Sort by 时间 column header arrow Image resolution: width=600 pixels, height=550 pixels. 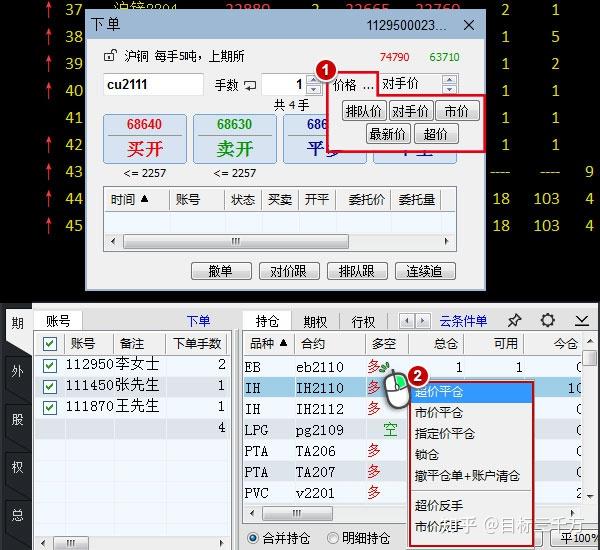(x=144, y=199)
